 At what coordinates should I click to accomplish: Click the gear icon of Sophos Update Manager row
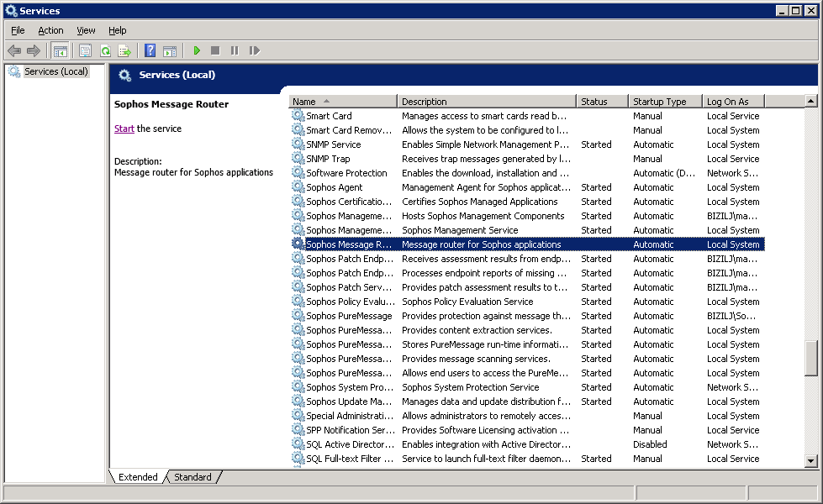[298, 401]
